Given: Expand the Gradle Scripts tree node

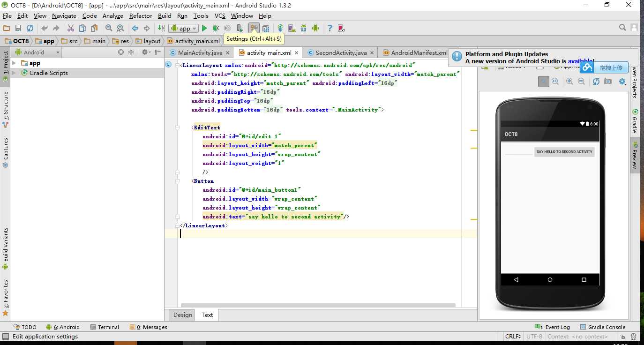Looking at the screenshot, I should click(14, 73).
